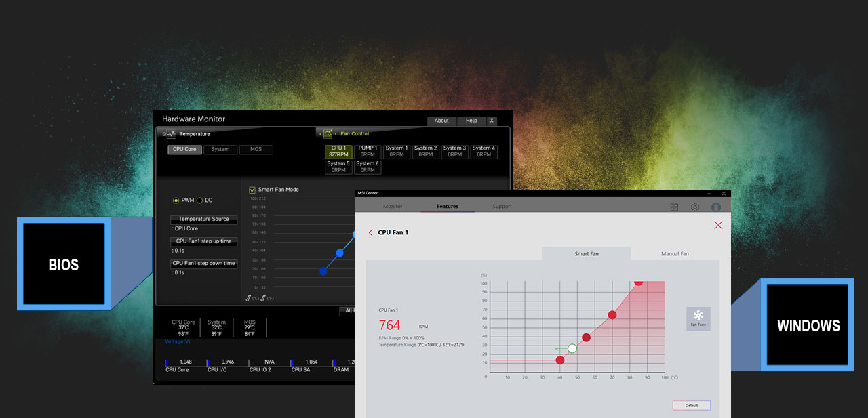Click the WINDOWS label box
Screen dimensions: 868x418
(x=808, y=325)
